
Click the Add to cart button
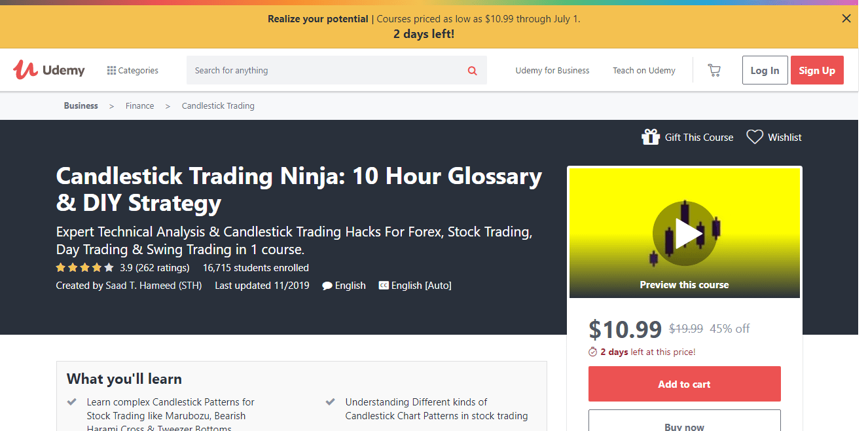pyautogui.click(x=684, y=384)
